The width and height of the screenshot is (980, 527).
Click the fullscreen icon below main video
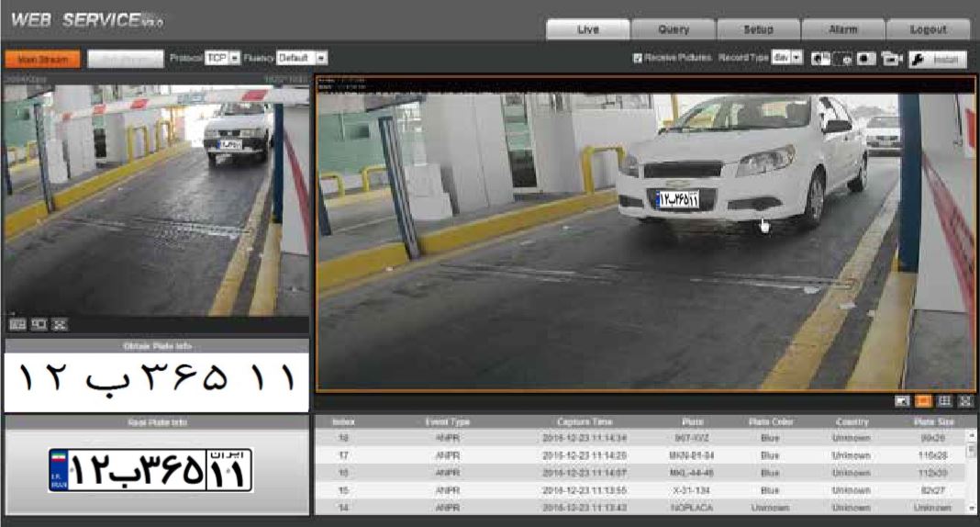(965, 400)
